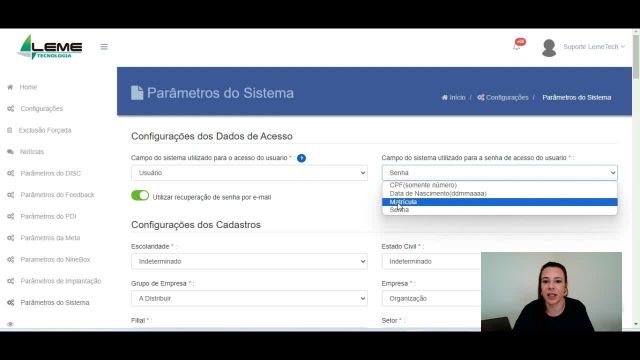Click the gears icon in breadcrumb Configurações
This screenshot has width=640, height=360.
[x=481, y=98]
